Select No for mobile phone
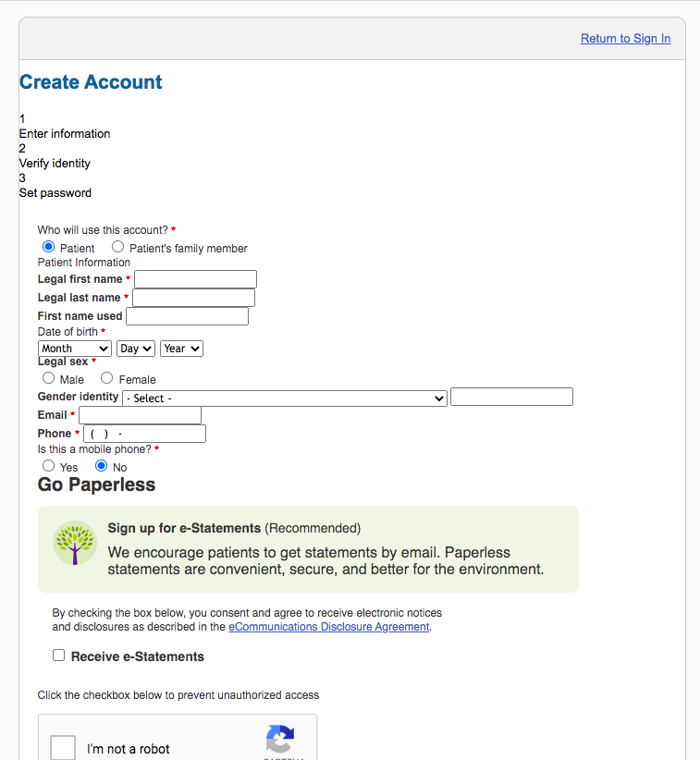Screen dimensions: 700x760 tap(102, 466)
